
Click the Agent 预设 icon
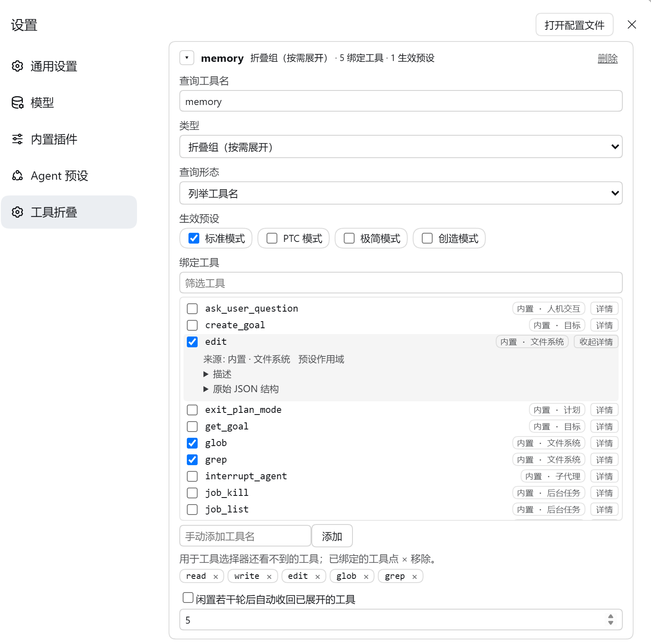[17, 176]
